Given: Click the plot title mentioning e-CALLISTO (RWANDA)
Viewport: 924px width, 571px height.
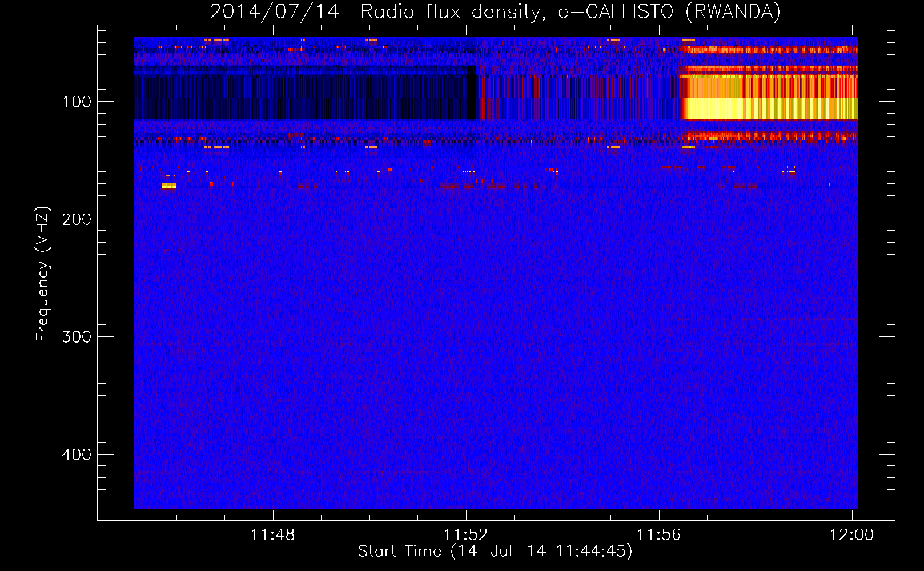Looking at the screenshot, I should click(495, 11).
